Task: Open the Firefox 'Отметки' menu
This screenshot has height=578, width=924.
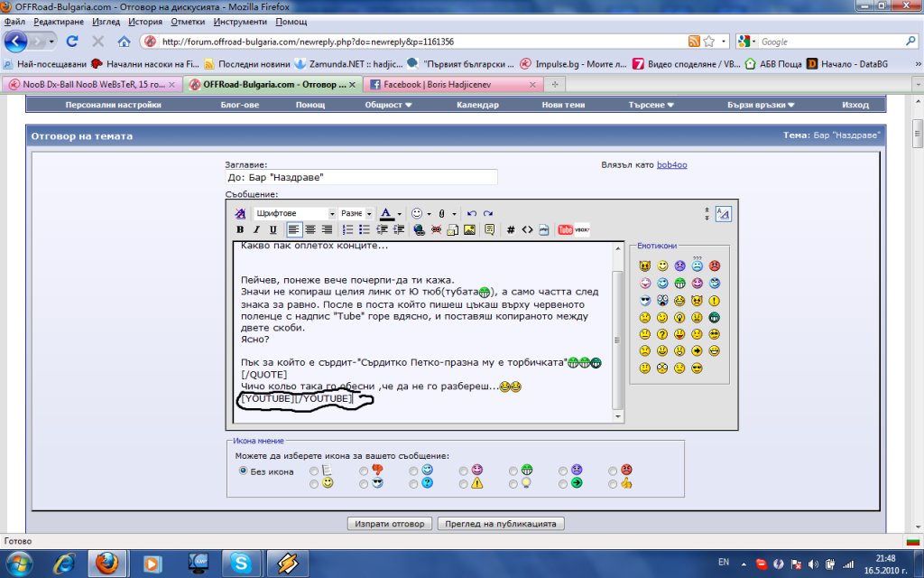Action: coord(188,22)
